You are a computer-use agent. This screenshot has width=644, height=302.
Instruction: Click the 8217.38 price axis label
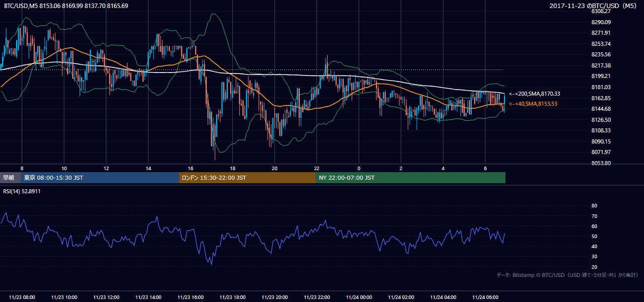(601, 65)
